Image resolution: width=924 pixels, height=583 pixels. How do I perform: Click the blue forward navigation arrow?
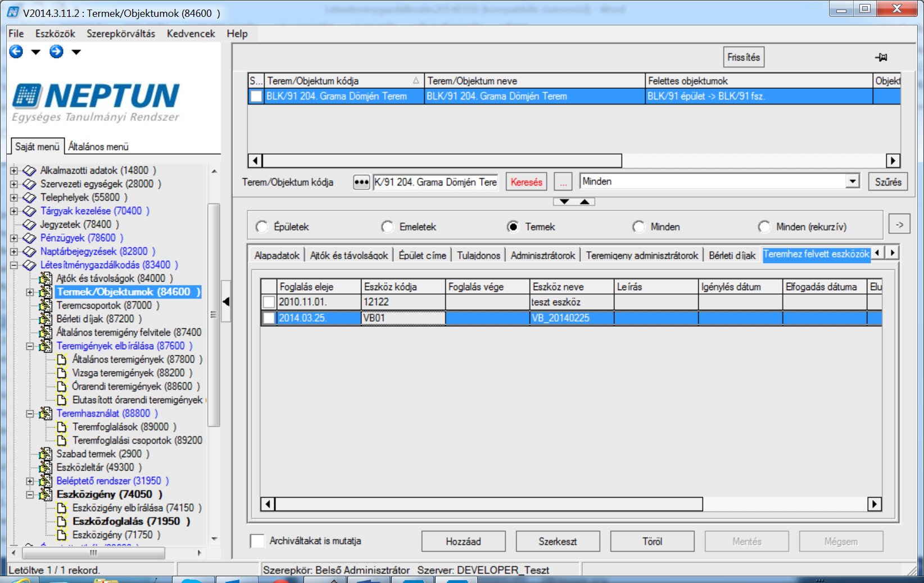coord(56,52)
